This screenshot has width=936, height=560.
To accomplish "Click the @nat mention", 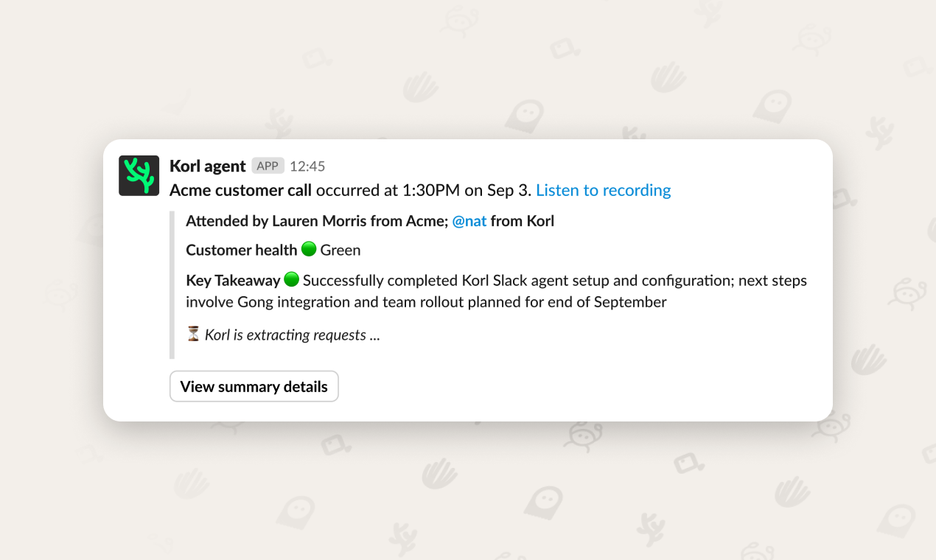I will [x=469, y=220].
